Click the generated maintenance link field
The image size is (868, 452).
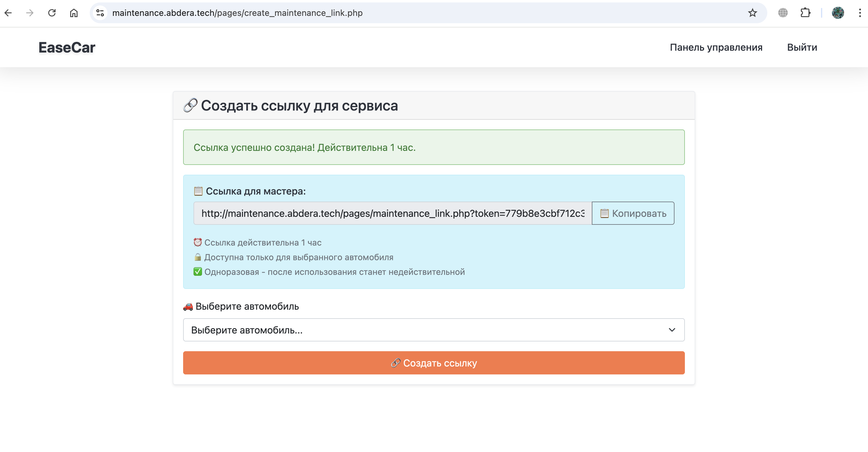[392, 213]
